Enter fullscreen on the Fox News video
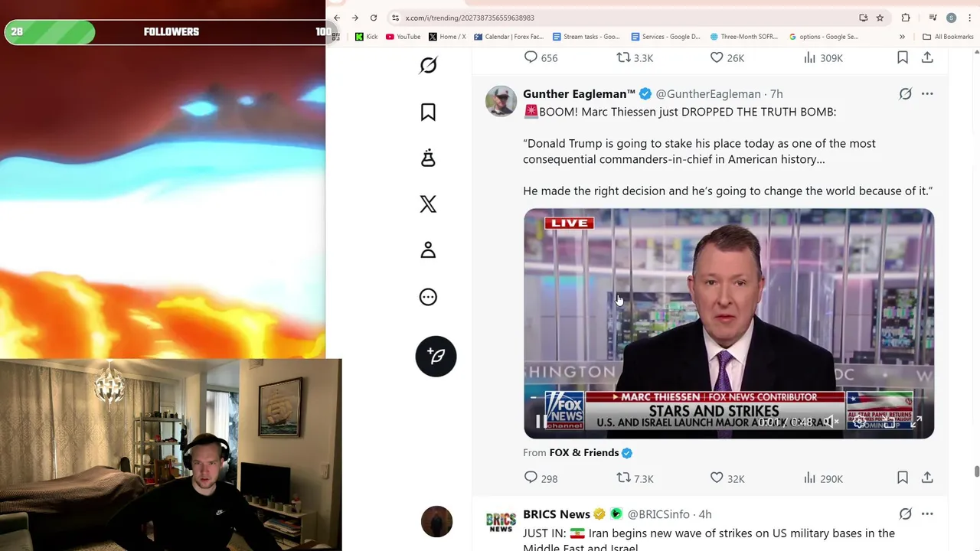The height and width of the screenshot is (551, 980). [916, 422]
